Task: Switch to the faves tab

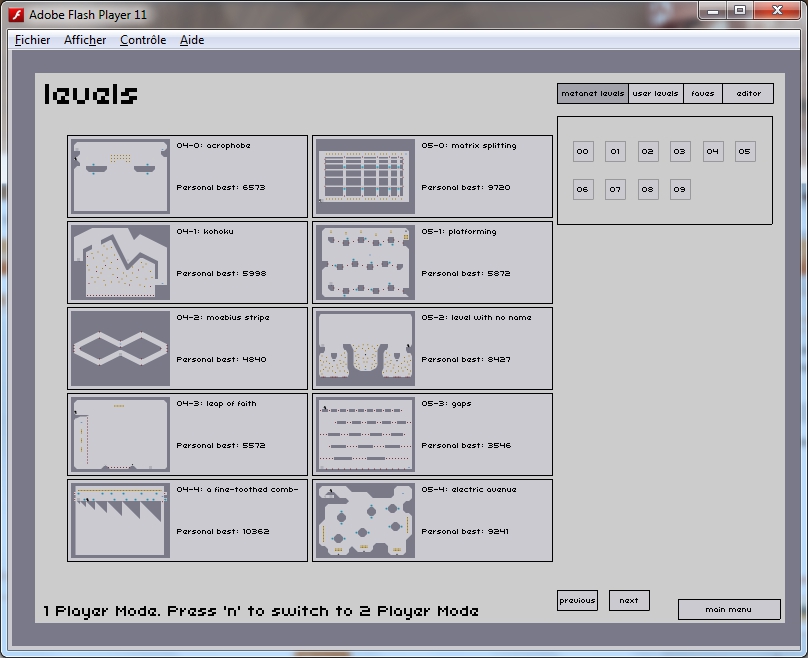Action: pos(703,94)
